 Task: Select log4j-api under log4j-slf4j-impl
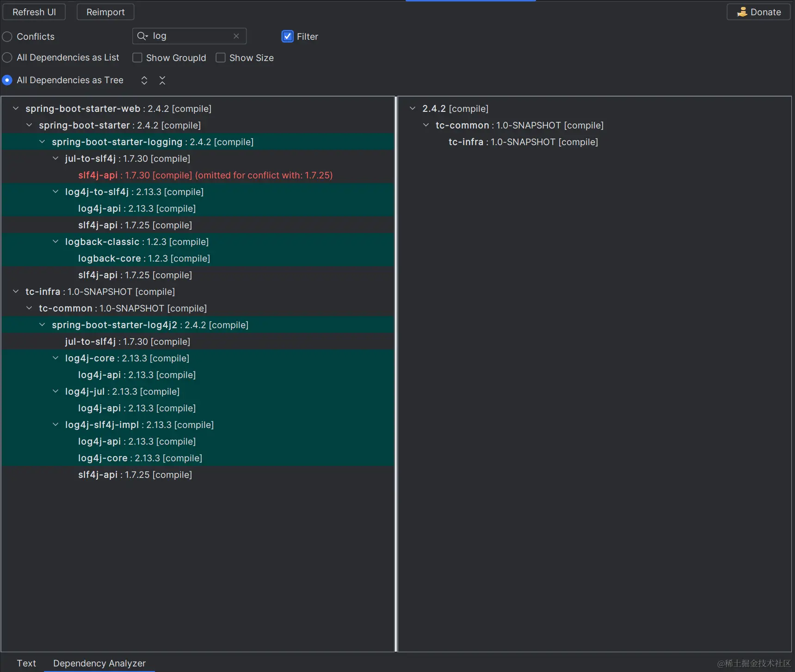tap(198, 441)
